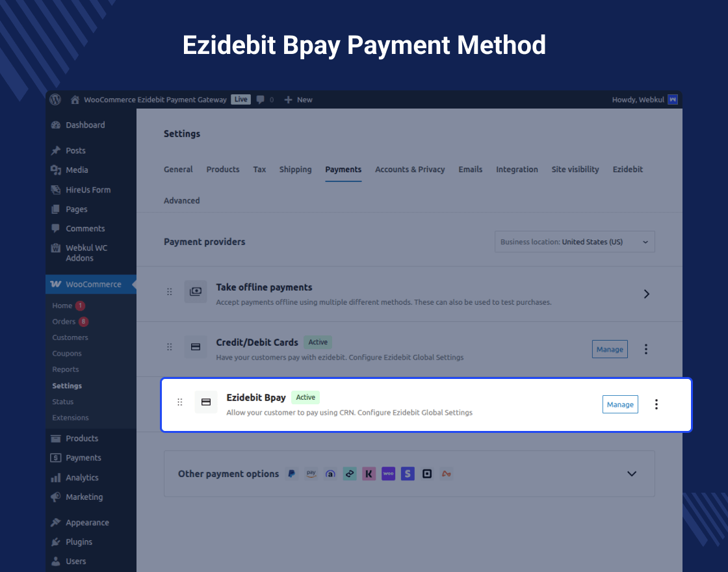This screenshot has width=728, height=572.
Task: Open Reports submenu item
Action: [x=66, y=370]
